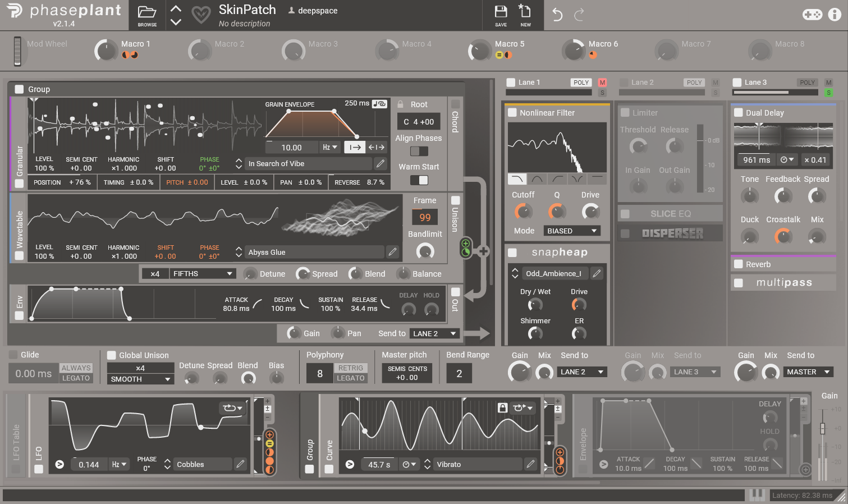Toggle the Group enable checkbox
Image resolution: width=848 pixels, height=504 pixels.
[x=19, y=89]
